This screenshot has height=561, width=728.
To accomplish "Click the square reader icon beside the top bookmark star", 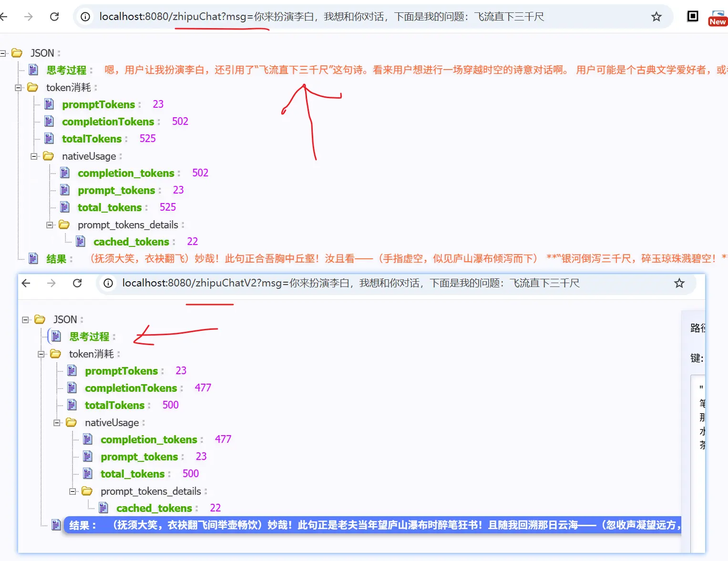I will [692, 17].
